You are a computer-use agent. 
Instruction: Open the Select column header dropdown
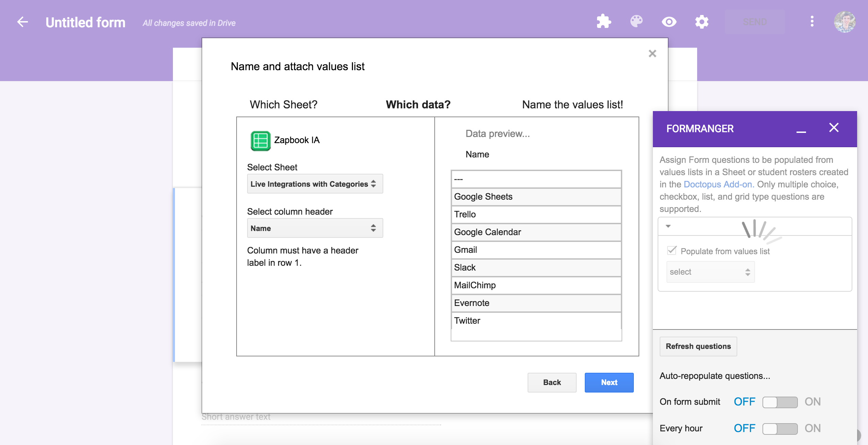(314, 228)
